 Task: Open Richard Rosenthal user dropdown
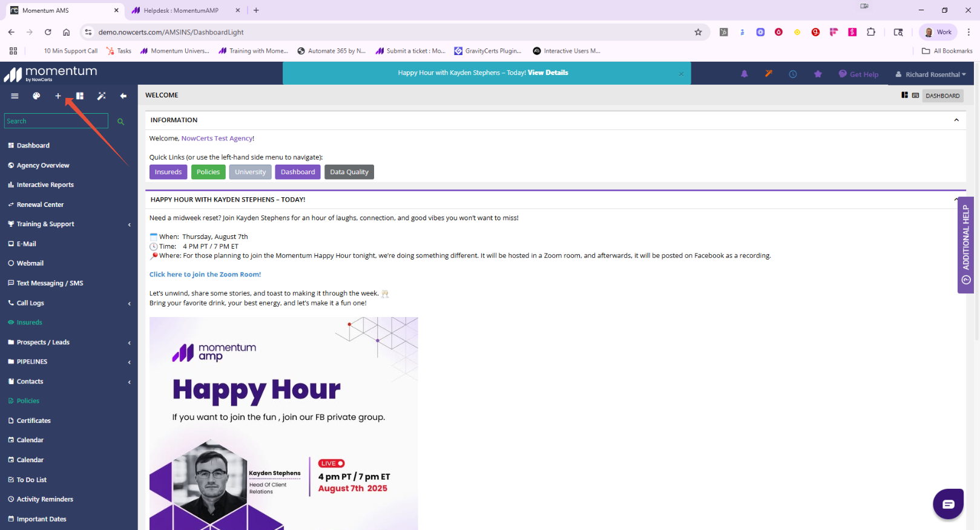[931, 74]
